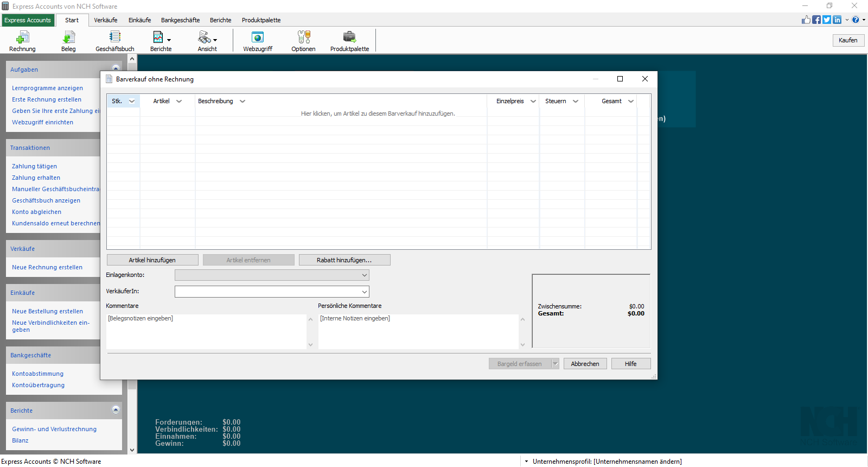This screenshot has width=868, height=467.
Task: Click into the Kommentare notes field
Action: point(207,331)
